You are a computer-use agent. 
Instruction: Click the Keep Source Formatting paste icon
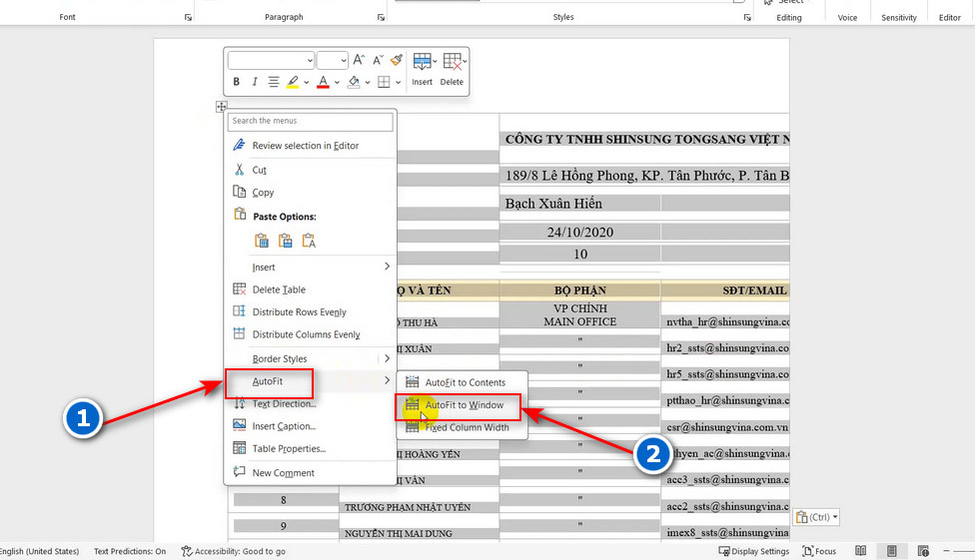[x=262, y=240]
